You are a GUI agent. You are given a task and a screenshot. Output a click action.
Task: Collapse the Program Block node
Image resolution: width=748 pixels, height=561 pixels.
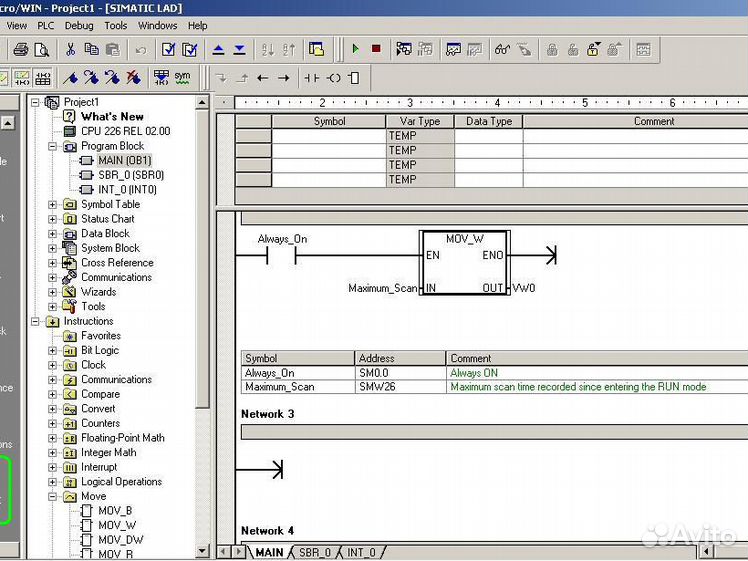pyautogui.click(x=52, y=146)
